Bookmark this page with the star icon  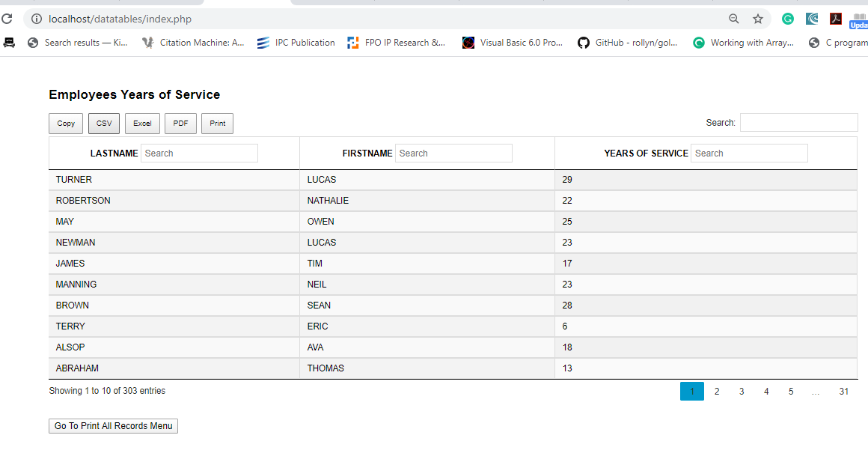point(758,19)
